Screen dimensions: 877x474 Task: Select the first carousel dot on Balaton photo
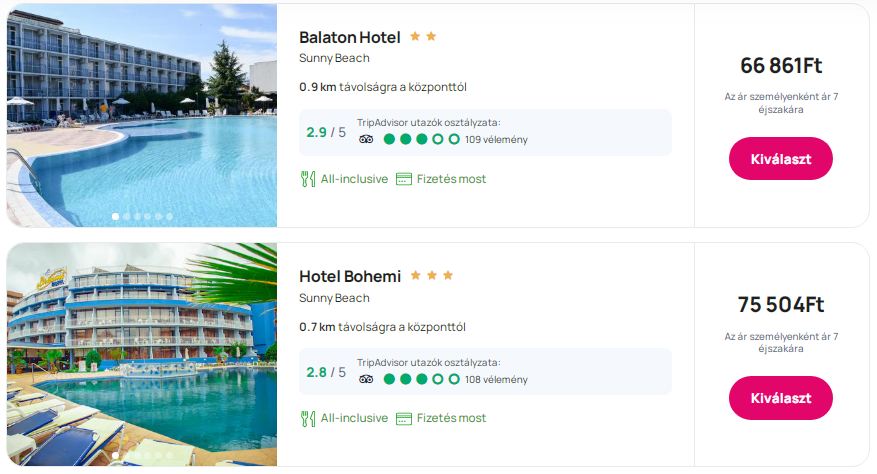pyautogui.click(x=115, y=216)
